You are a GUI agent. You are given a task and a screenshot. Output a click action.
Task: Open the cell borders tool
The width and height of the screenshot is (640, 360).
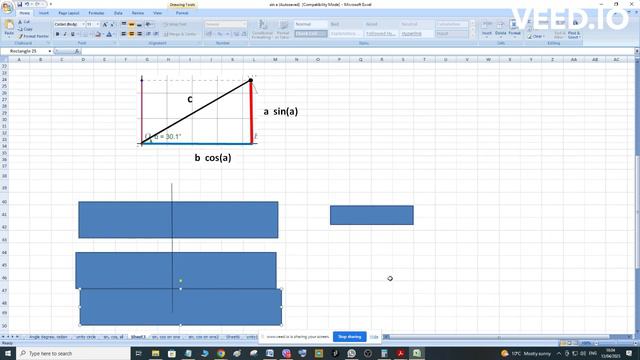tap(85, 35)
